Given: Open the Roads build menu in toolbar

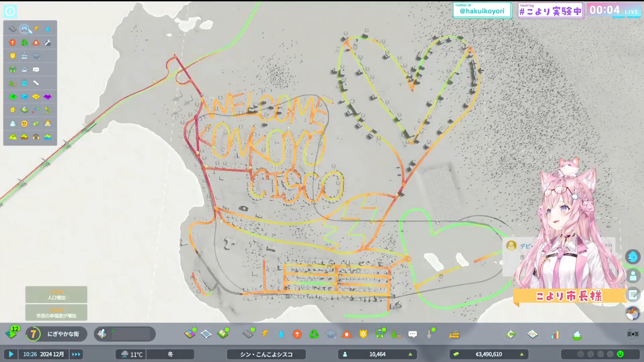Looking at the screenshot, I should (248, 334).
